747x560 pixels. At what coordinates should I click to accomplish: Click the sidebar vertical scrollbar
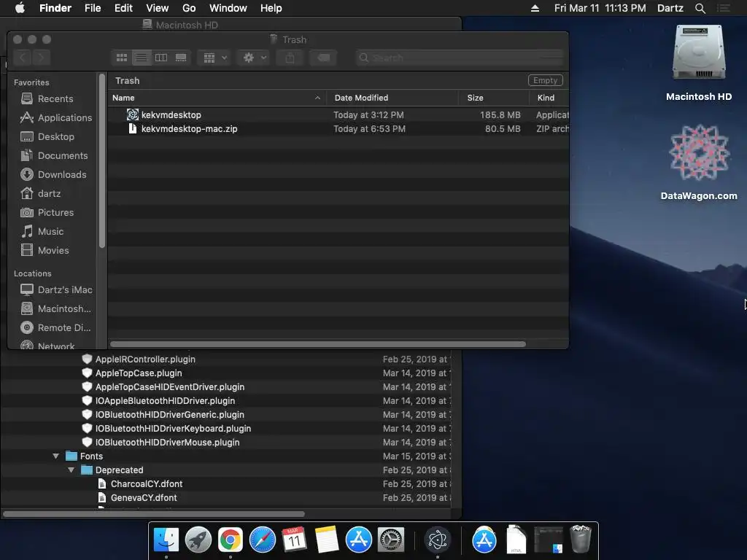(102, 160)
